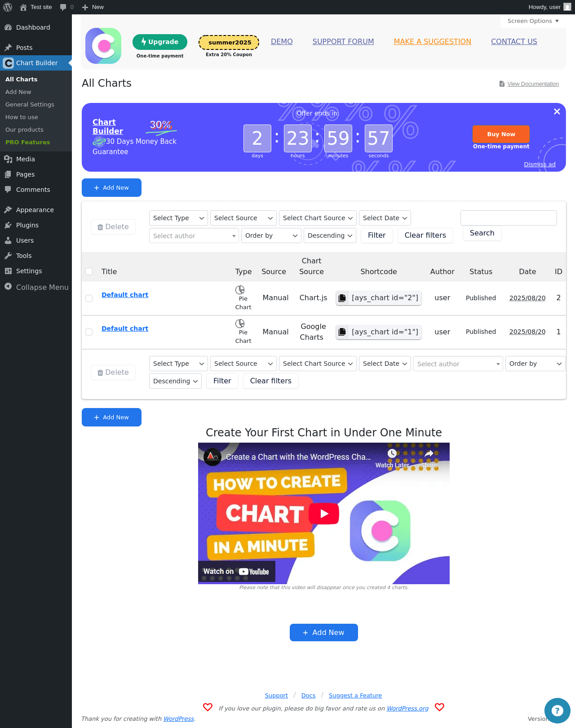
Task: Open Comments in sidebar
Action: 36,190
